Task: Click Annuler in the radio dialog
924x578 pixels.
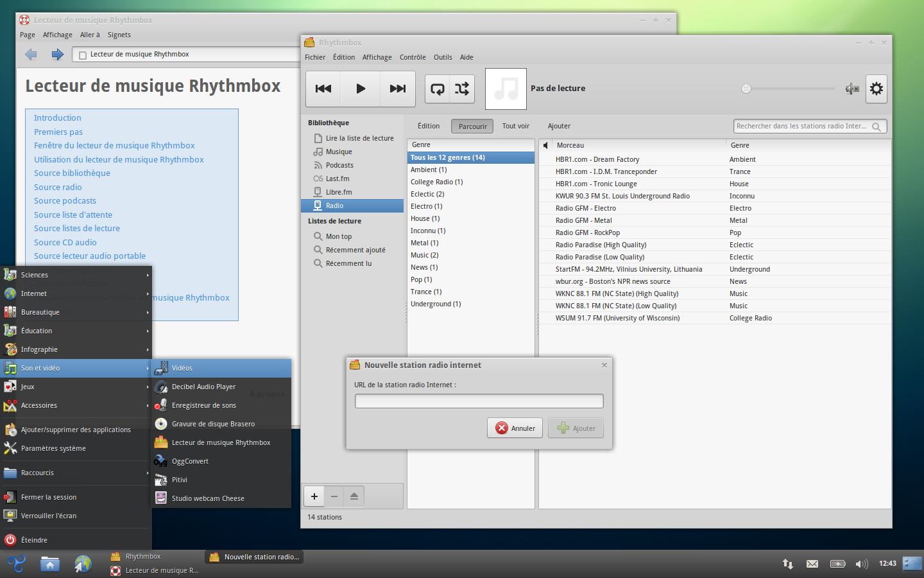Action: (515, 428)
